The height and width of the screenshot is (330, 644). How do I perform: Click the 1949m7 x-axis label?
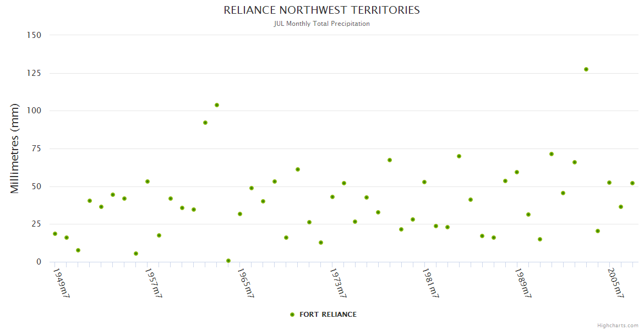tap(61, 283)
